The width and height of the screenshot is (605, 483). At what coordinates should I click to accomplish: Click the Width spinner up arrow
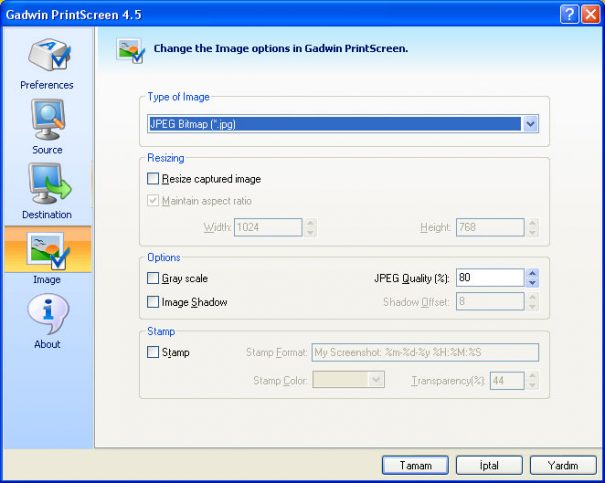pos(310,223)
